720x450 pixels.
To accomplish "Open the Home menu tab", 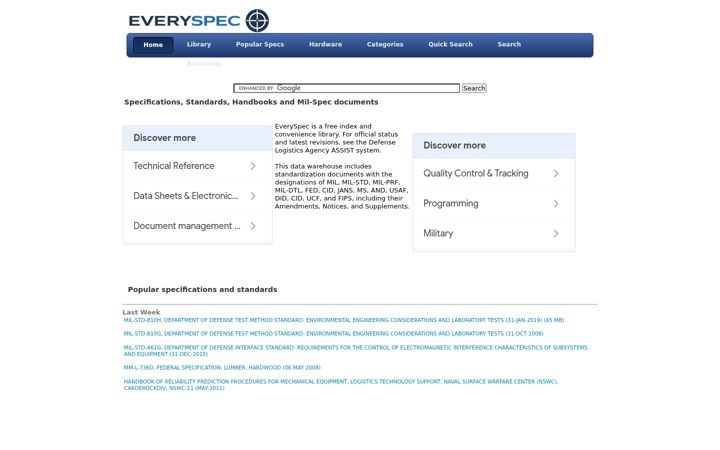I will pyautogui.click(x=153, y=45).
